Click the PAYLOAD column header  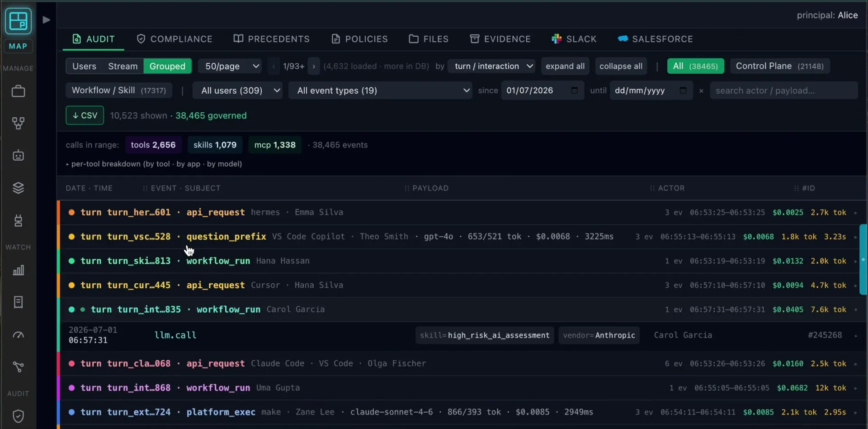coord(430,188)
